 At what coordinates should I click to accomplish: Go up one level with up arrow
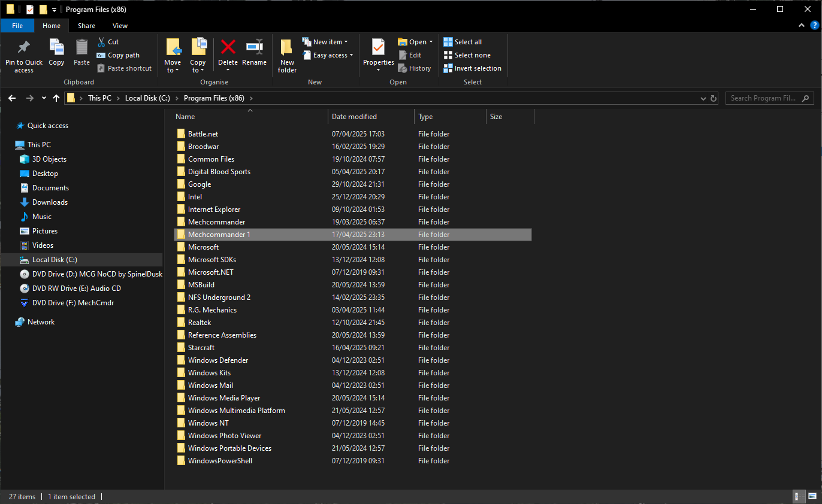click(x=56, y=98)
